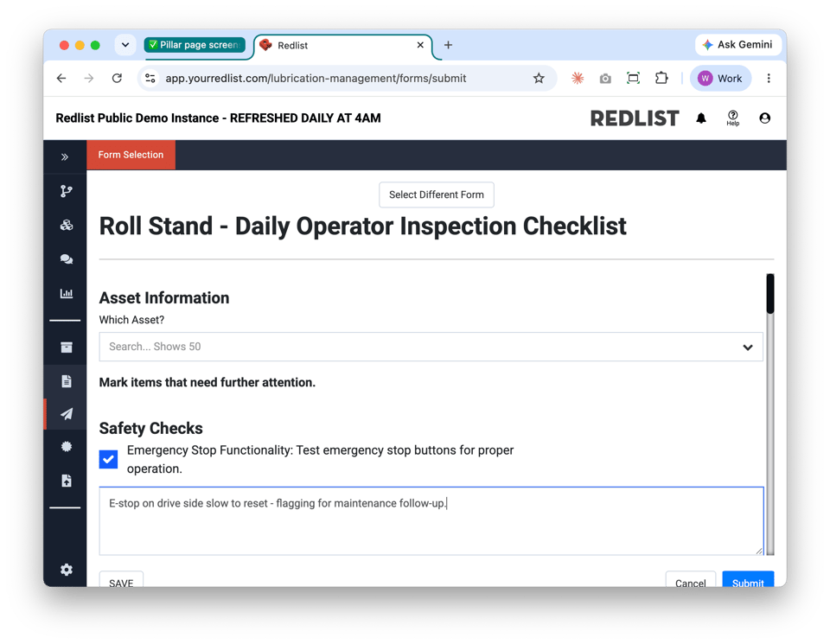Go back with browser back arrow
This screenshot has height=644, width=830.
[x=61, y=79]
